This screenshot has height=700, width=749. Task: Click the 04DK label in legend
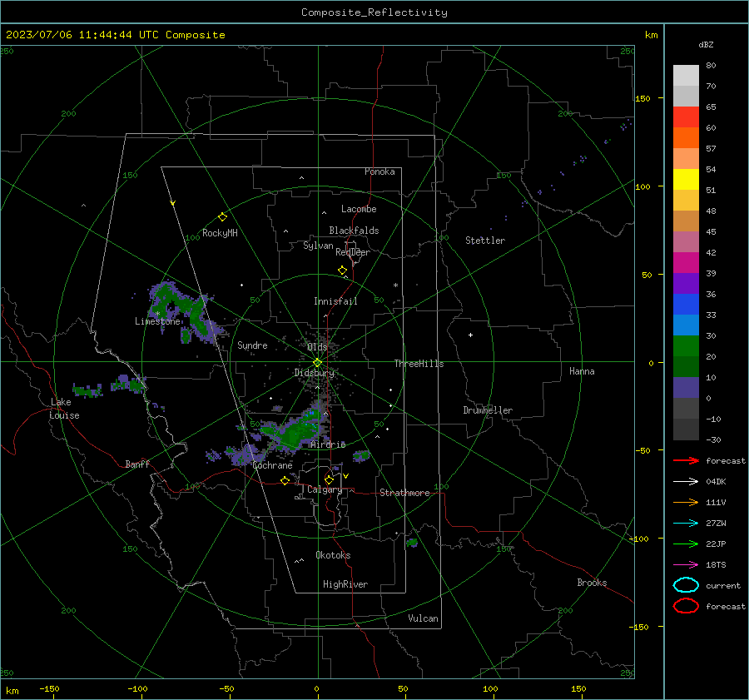[x=716, y=481]
